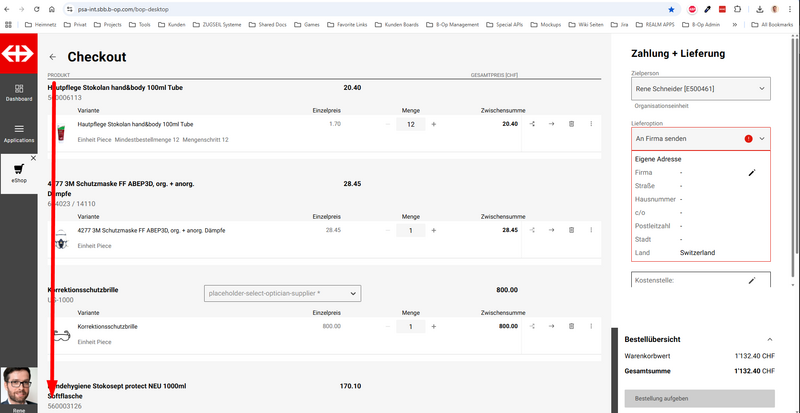Click arrow icon on the Korrektionsschutzbrille row

click(x=551, y=326)
